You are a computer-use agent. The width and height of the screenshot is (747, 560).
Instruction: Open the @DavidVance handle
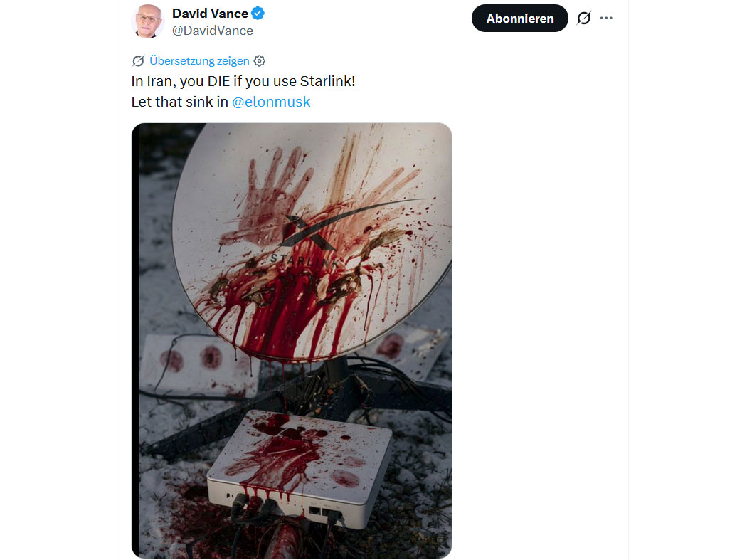point(213,31)
